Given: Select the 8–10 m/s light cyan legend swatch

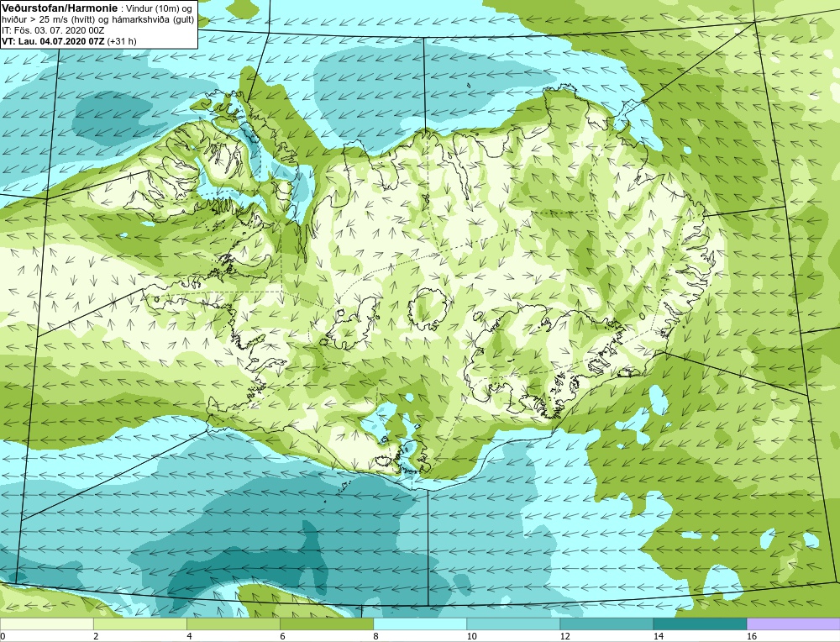Looking at the screenshot, I should (x=419, y=624).
